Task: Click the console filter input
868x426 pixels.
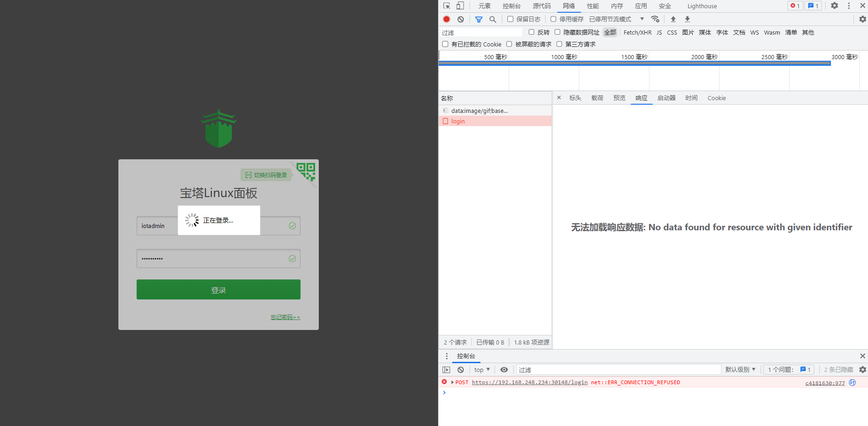Action: coord(618,370)
